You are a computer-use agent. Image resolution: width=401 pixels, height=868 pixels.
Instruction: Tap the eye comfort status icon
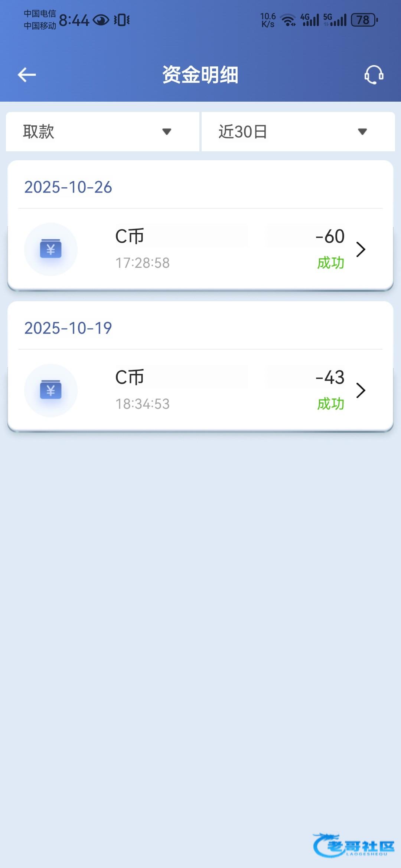click(101, 20)
